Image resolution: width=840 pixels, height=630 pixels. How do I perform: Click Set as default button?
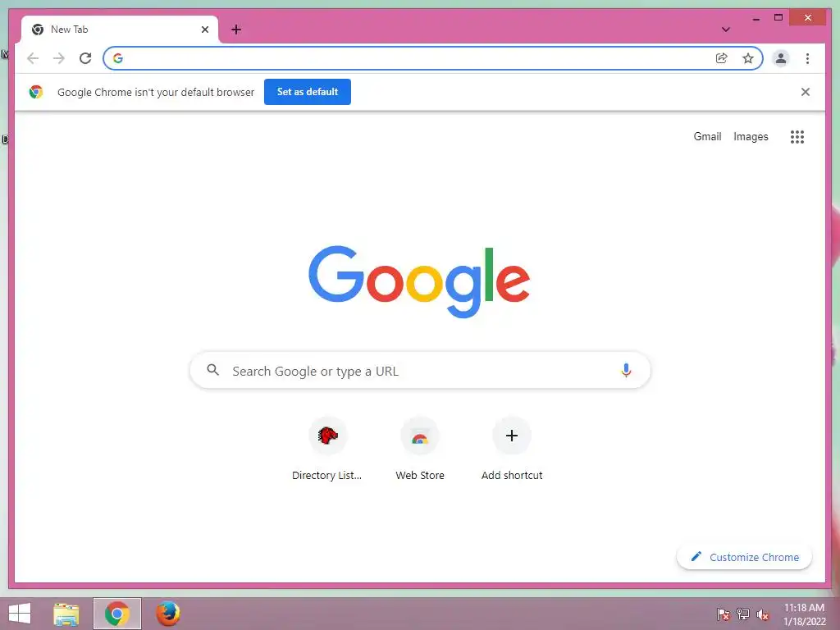pyautogui.click(x=308, y=92)
